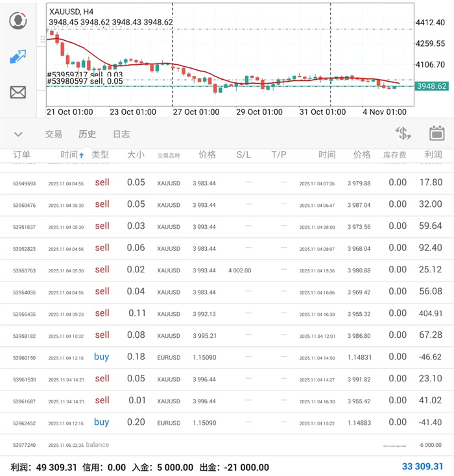Open the accounts profile icon
454x476 pixels.
pyautogui.click(x=18, y=20)
